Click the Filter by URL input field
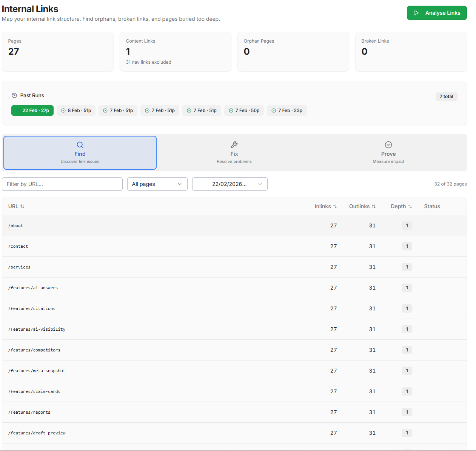Image resolution: width=476 pixels, height=451 pixels. pyautogui.click(x=62, y=184)
